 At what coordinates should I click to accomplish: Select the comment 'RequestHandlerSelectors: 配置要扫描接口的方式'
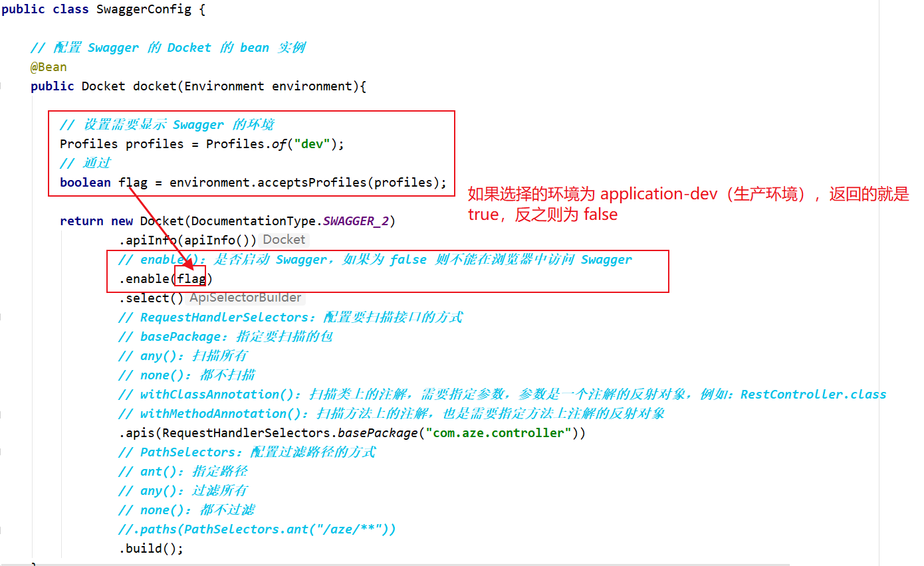[x=290, y=318]
